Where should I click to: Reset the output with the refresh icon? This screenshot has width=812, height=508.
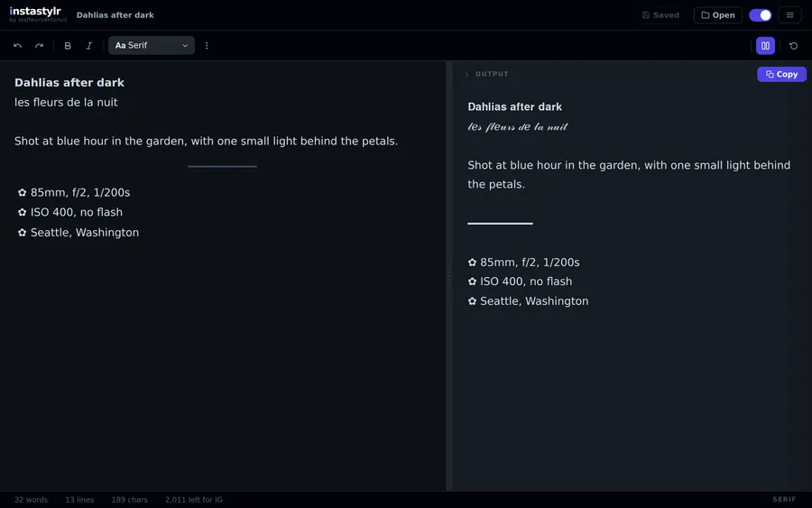(x=793, y=46)
